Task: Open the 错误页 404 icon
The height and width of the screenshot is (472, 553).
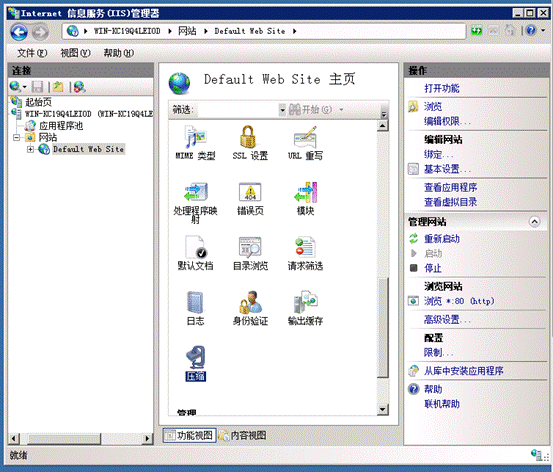Action: pyautogui.click(x=250, y=198)
